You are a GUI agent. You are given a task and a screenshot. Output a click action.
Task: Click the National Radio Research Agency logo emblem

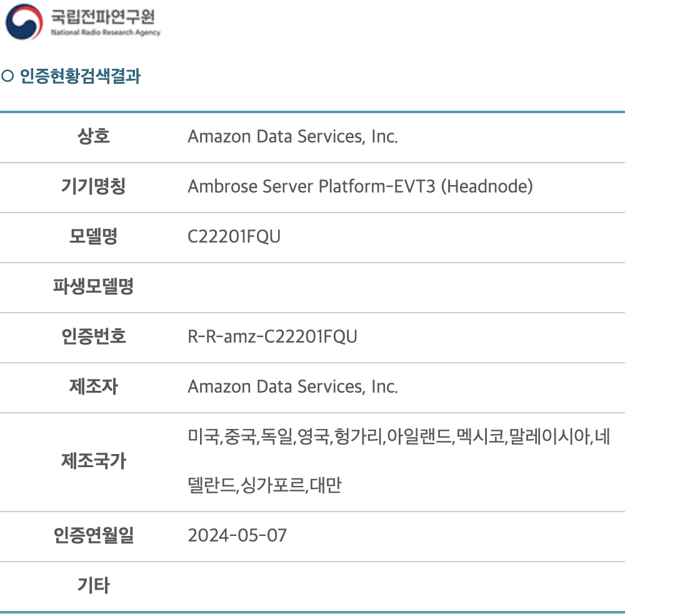click(x=24, y=21)
